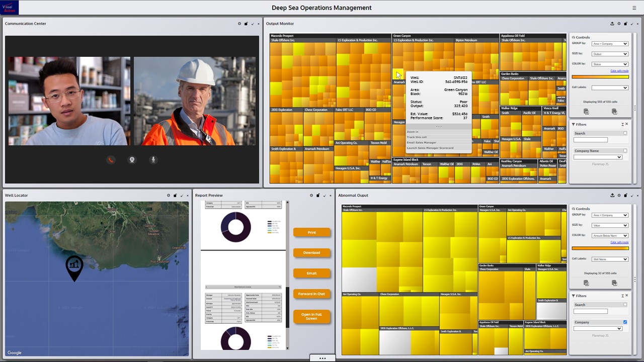Enable the Company Name filter checkbox
The width and height of the screenshot is (644, 362).
tap(625, 151)
